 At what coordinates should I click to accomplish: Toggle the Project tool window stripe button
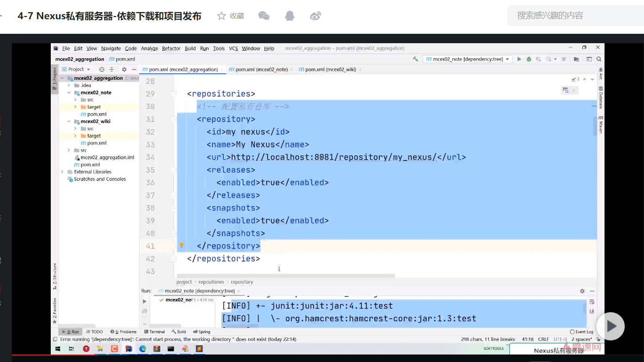click(55, 78)
